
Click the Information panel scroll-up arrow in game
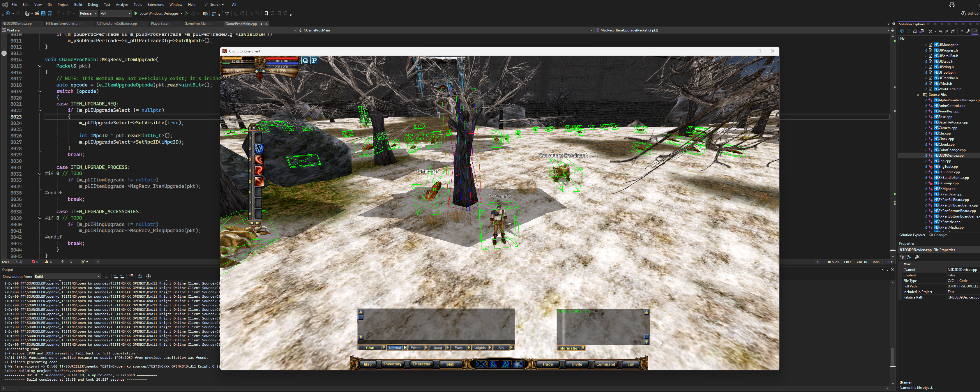pos(646,312)
